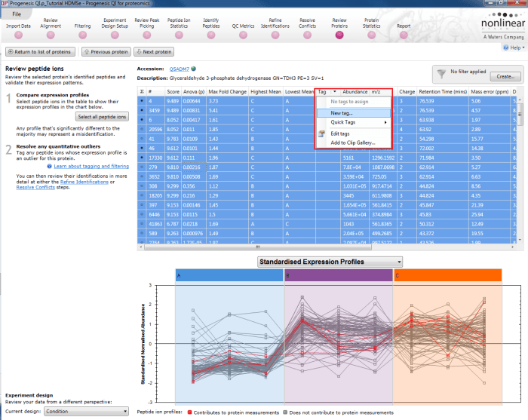Go to the Protein Statistics step circle
Screen dimensions: 528x420
(371, 35)
